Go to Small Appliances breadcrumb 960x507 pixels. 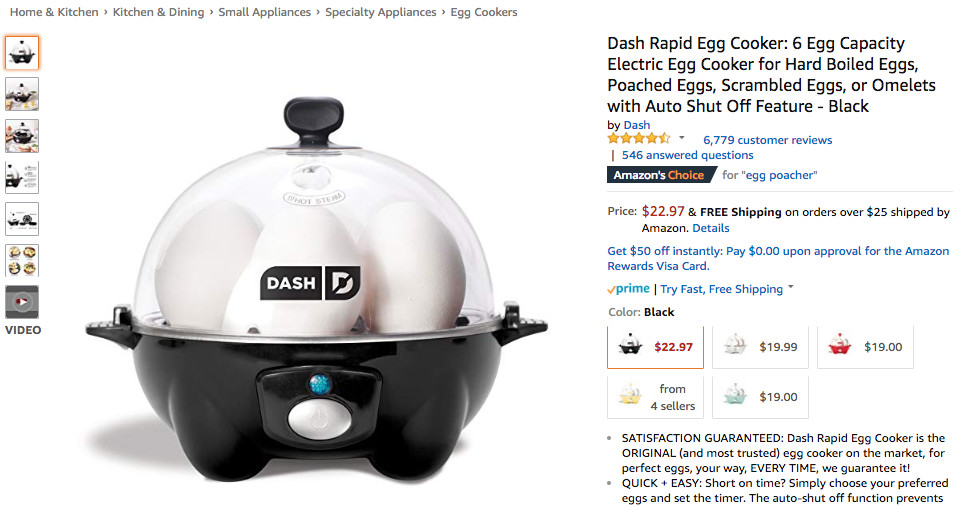click(x=264, y=12)
